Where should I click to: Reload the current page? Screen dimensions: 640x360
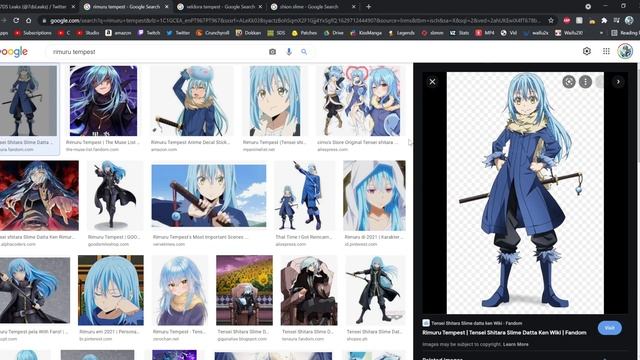pos(16,20)
